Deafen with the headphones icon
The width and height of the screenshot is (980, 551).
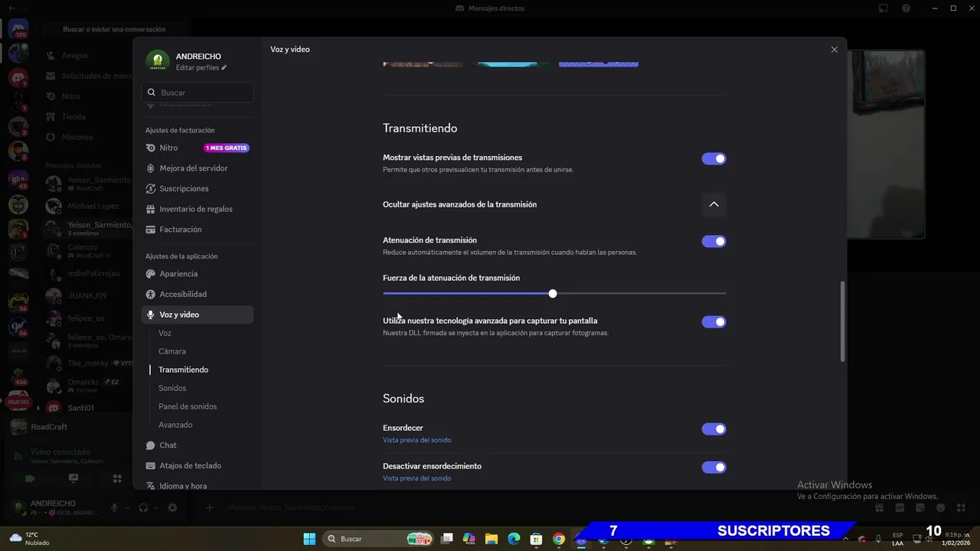pos(143,507)
